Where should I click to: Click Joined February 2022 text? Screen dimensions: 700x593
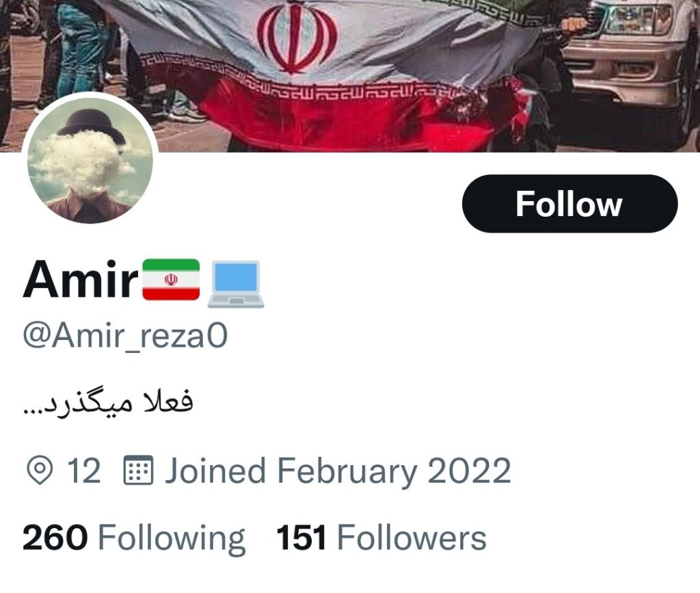click(338, 471)
